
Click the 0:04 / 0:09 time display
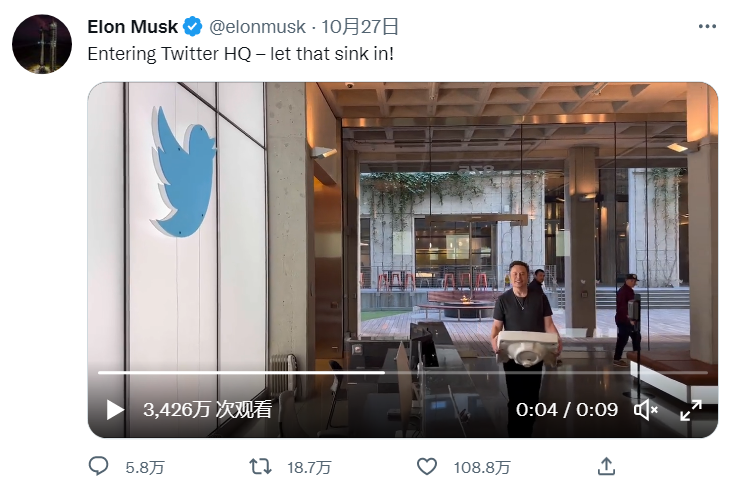(x=565, y=410)
